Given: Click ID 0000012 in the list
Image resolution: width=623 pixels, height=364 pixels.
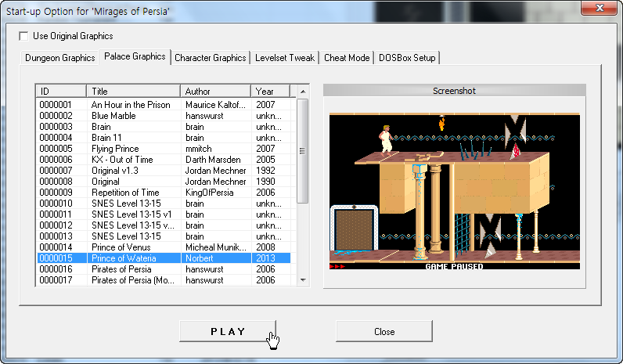Looking at the screenshot, I should pyautogui.click(x=56, y=225).
